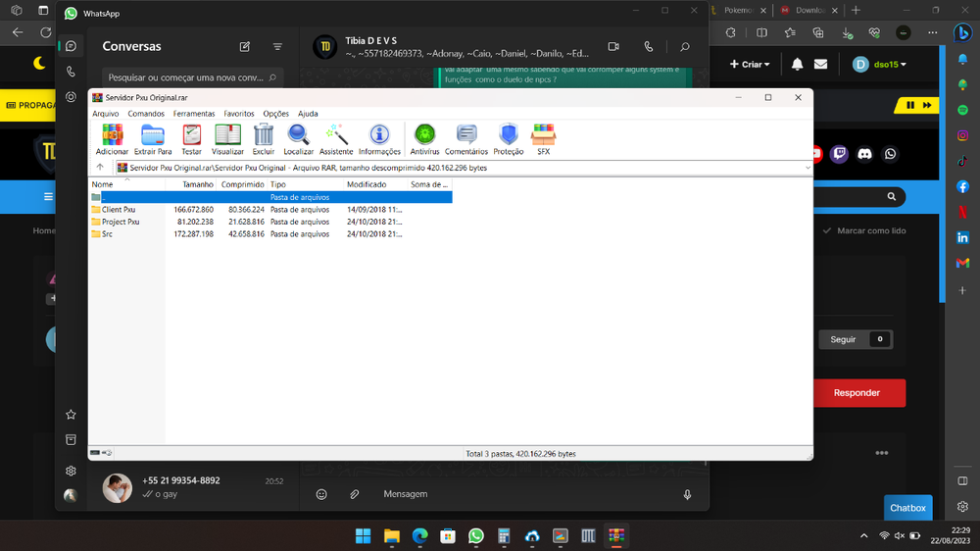The width and height of the screenshot is (980, 551).
Task: Run the Testar archive tool
Action: 192,138
